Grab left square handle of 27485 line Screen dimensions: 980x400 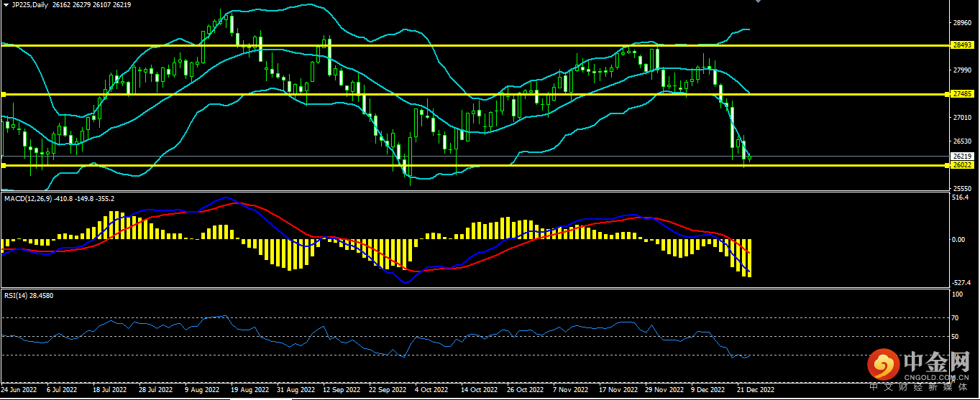click(x=3, y=94)
